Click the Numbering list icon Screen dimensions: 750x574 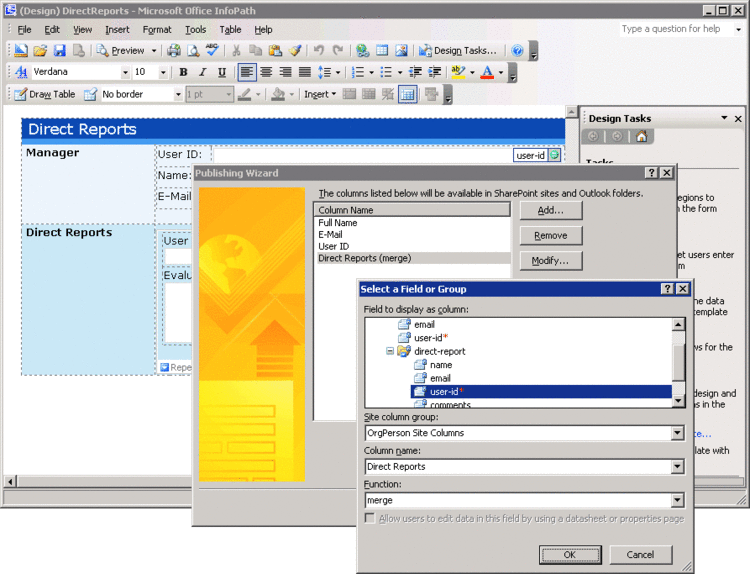(358, 72)
